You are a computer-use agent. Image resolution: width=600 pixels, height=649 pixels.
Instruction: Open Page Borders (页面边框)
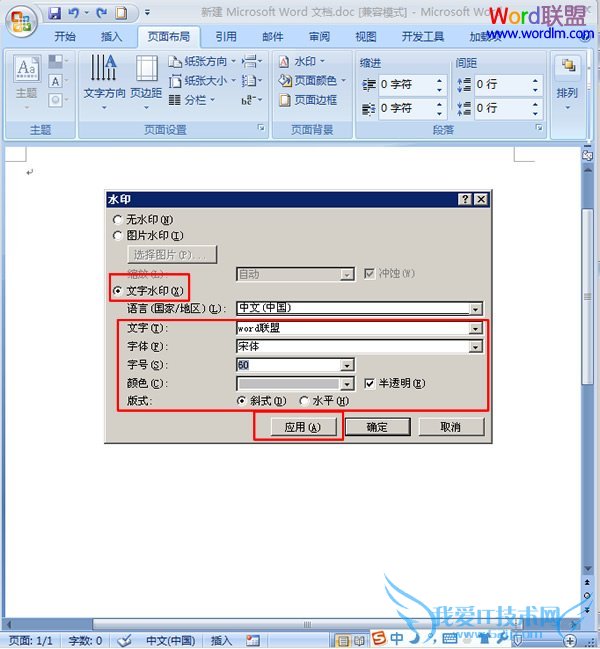click(308, 100)
